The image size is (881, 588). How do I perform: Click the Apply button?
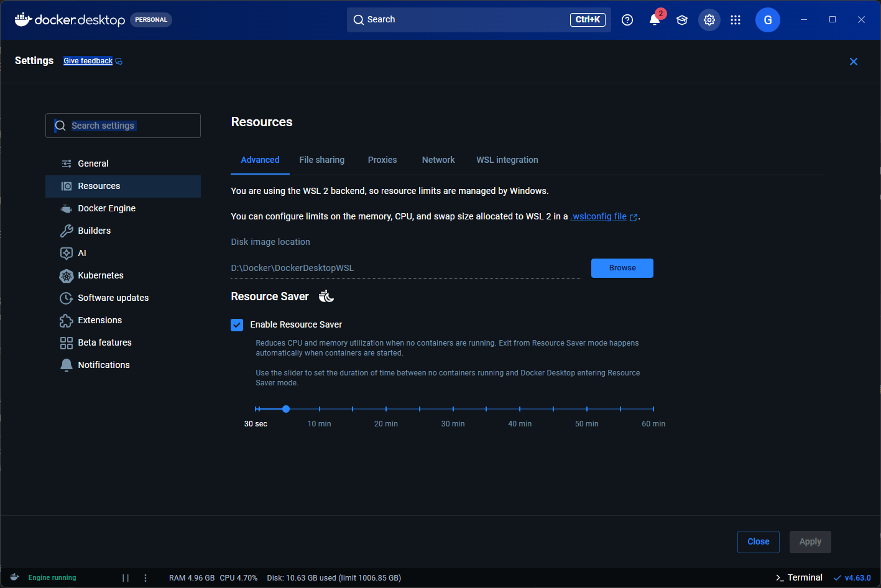(x=810, y=542)
